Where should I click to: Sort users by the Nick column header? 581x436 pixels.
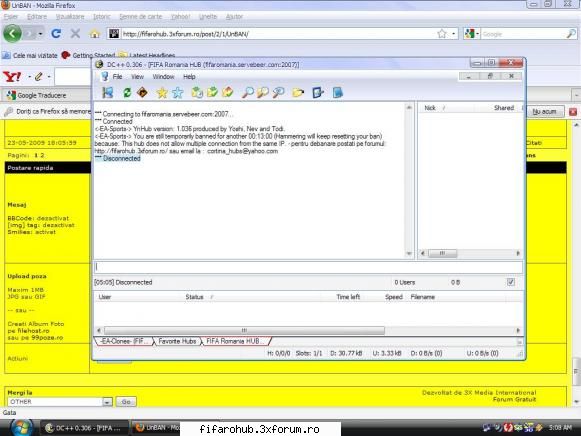446,108
